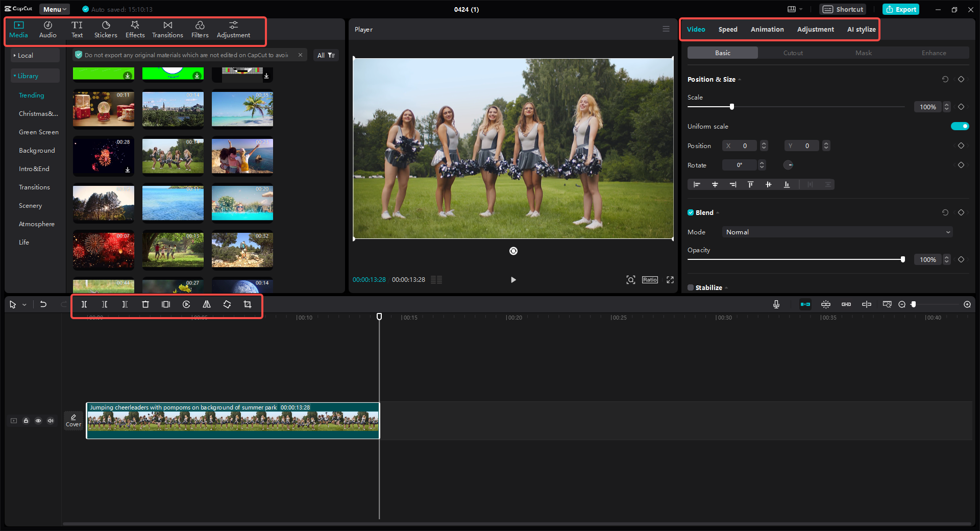Open the Speed tab in right panel

tap(727, 29)
